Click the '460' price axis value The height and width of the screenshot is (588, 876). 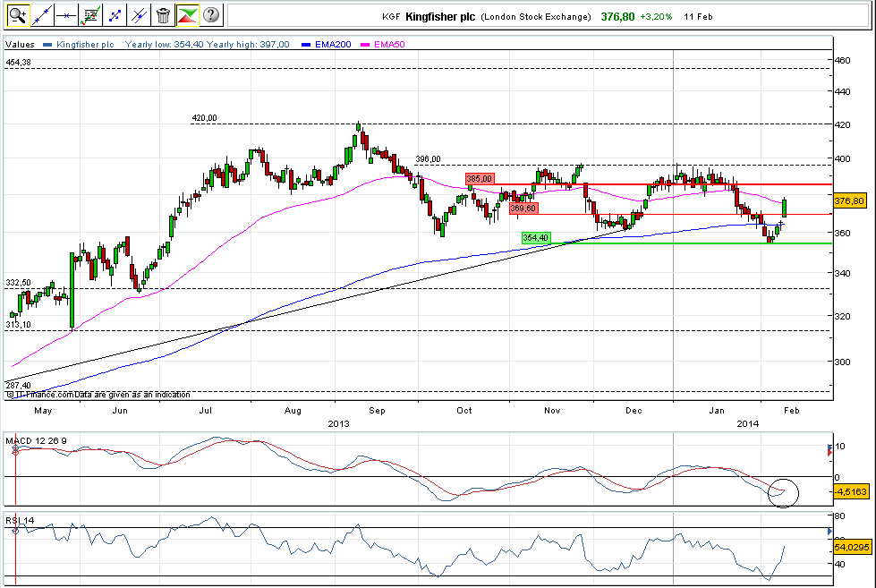843,60
